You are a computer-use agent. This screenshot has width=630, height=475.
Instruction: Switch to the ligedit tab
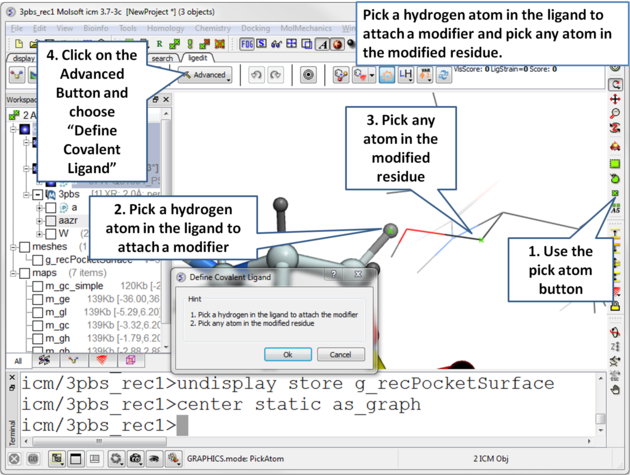[196, 59]
